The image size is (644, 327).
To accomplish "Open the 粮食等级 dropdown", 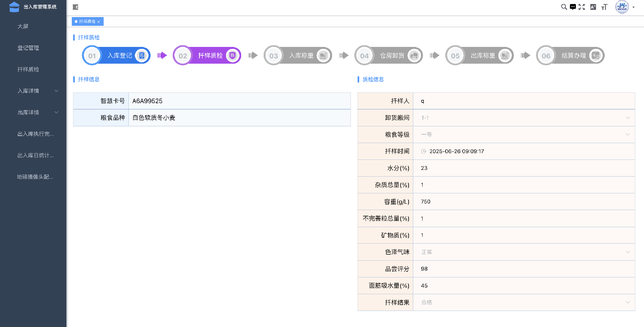I will [524, 135].
